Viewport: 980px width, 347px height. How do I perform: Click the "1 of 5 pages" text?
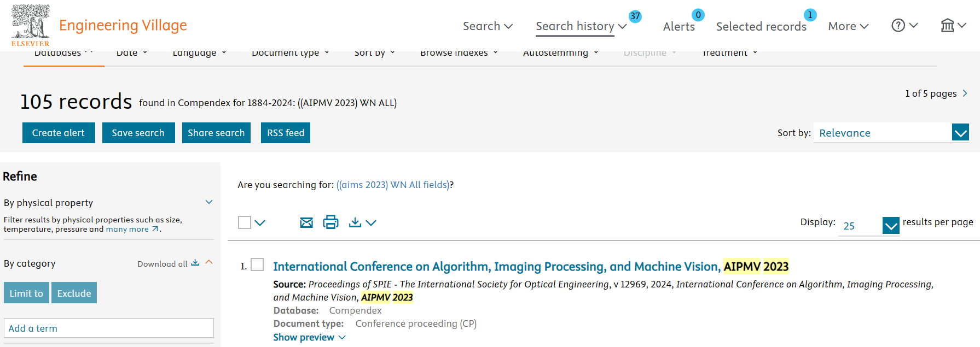931,93
